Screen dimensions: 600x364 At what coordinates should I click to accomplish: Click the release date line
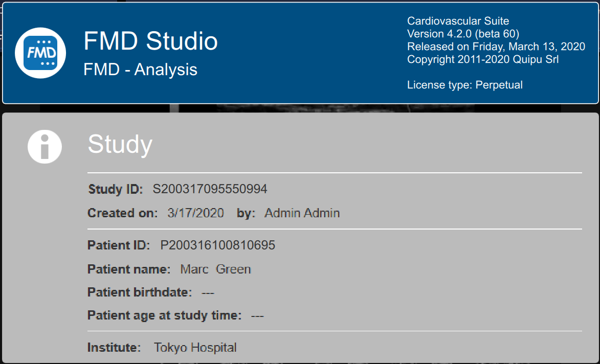tap(496, 47)
